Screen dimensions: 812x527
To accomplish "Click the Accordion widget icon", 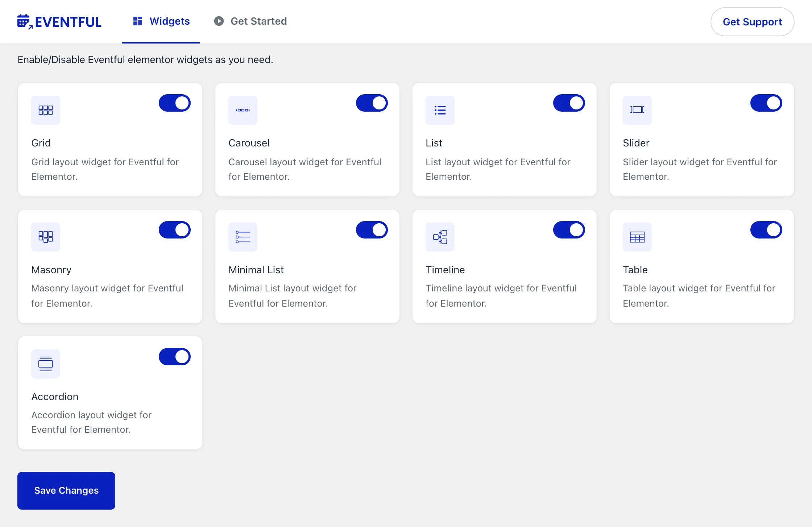I will click(46, 364).
